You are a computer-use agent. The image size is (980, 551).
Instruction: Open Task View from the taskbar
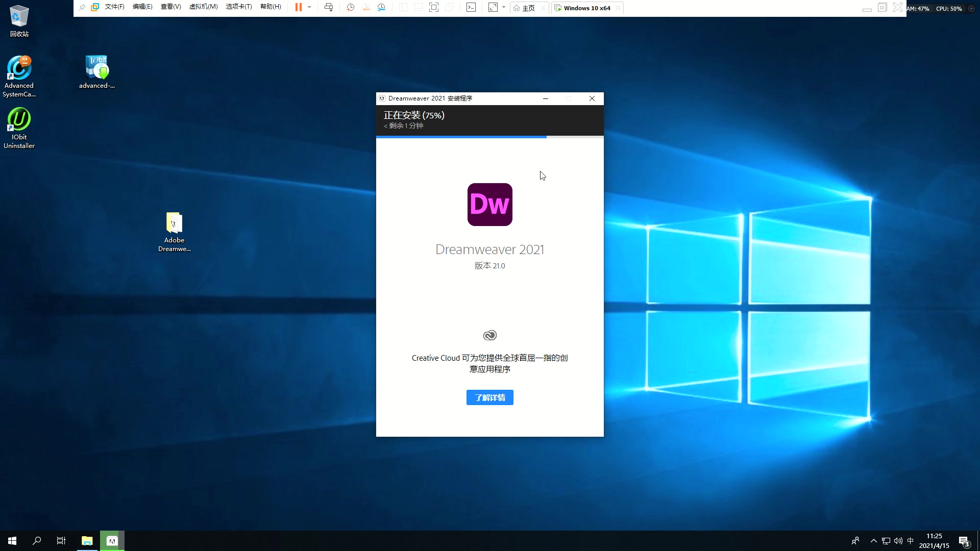click(x=61, y=541)
